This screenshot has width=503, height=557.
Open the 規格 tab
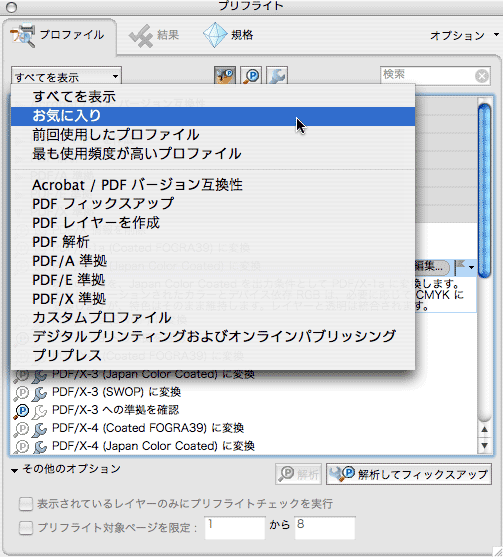228,35
